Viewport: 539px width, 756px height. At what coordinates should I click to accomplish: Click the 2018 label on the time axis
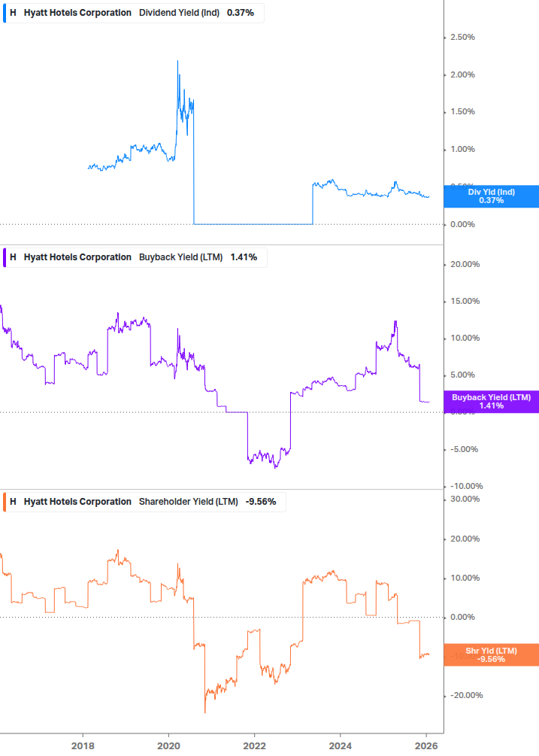(83, 746)
